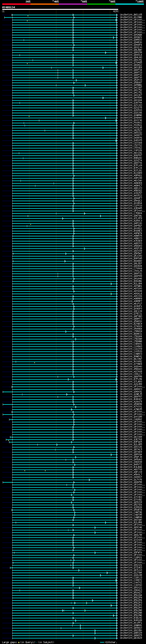Click the UniRef100_A0JPF1 entry

click(x=131, y=623)
